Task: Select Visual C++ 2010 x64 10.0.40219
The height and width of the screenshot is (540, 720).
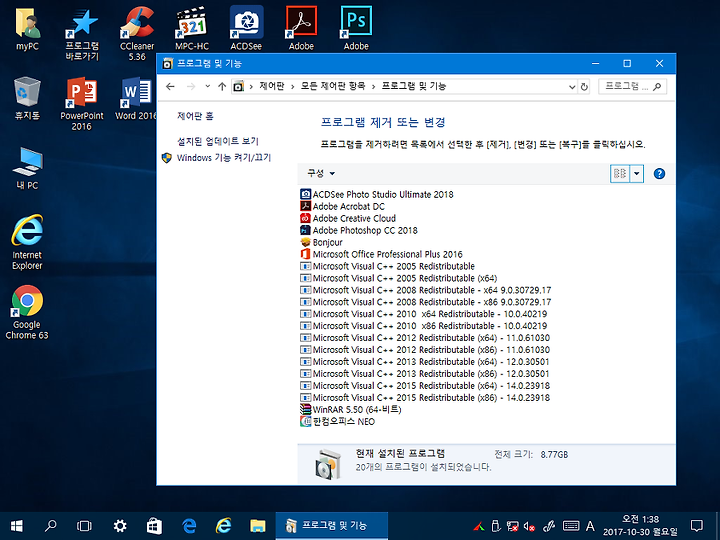Action: tap(424, 314)
